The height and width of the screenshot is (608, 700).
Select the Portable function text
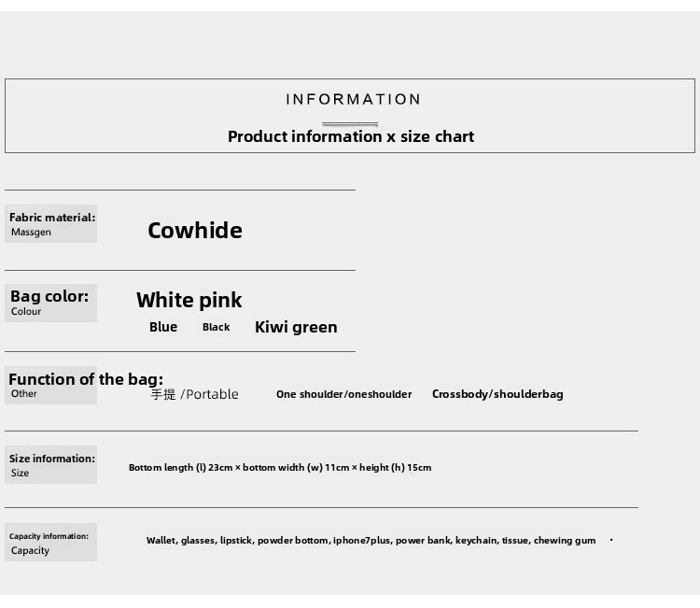point(195,394)
